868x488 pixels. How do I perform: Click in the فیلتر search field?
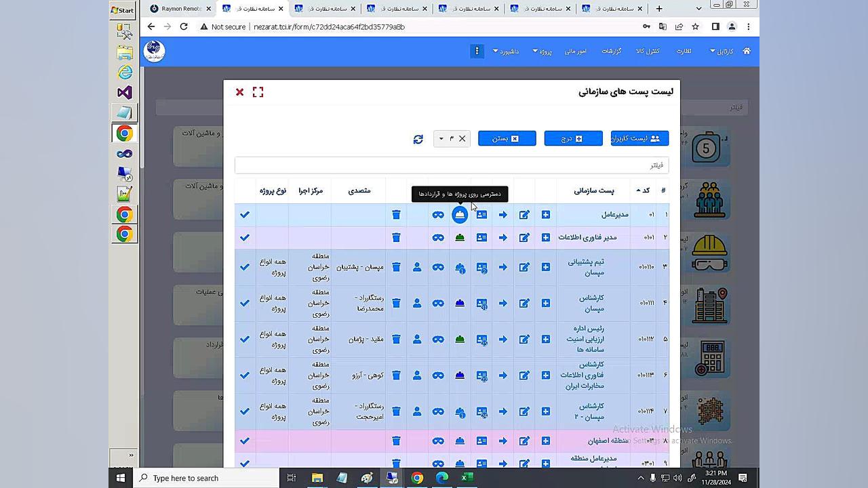pos(452,165)
